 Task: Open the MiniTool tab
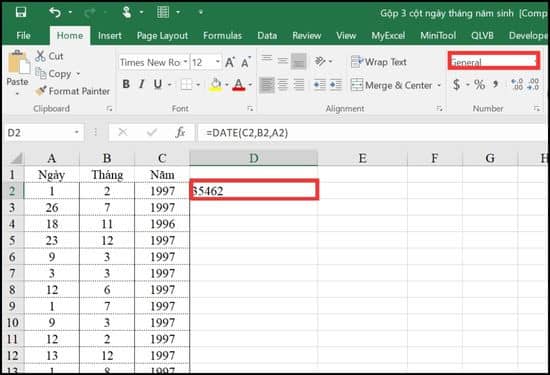pos(438,35)
